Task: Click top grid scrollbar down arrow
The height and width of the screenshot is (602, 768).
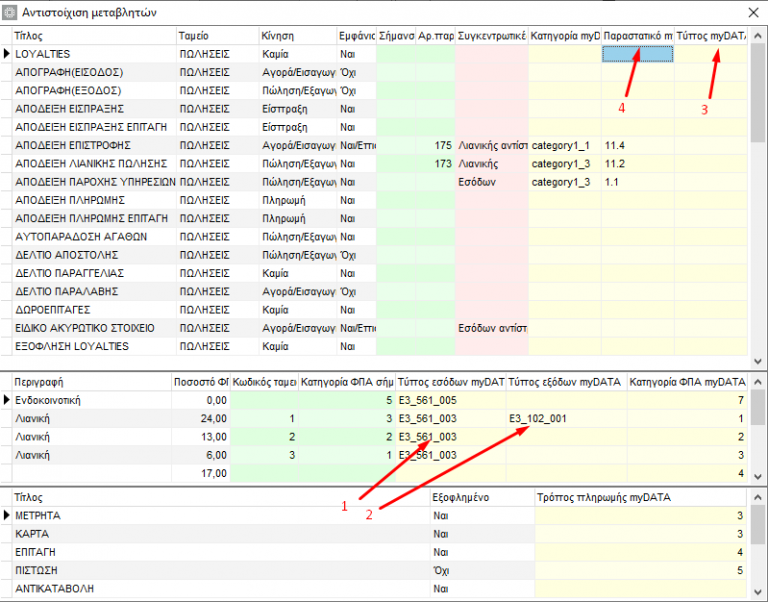Action: [758, 361]
